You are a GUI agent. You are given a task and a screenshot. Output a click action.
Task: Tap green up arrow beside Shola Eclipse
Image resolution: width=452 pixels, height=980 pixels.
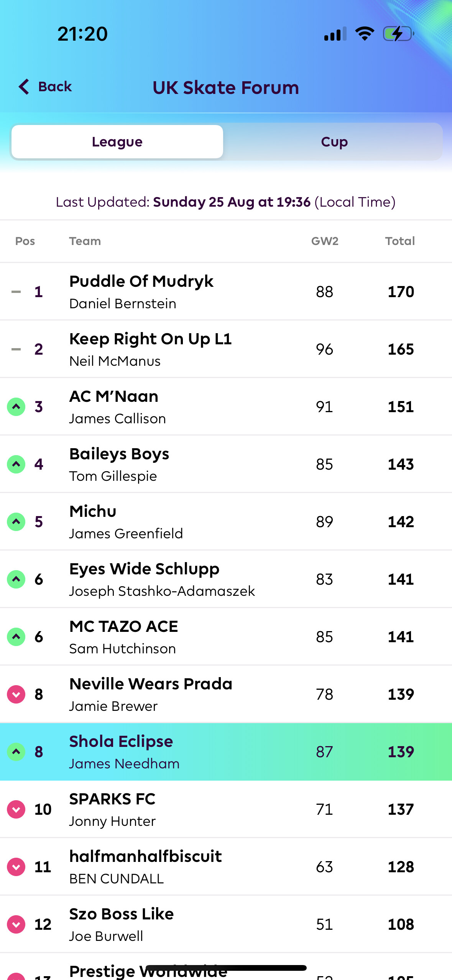point(16,751)
